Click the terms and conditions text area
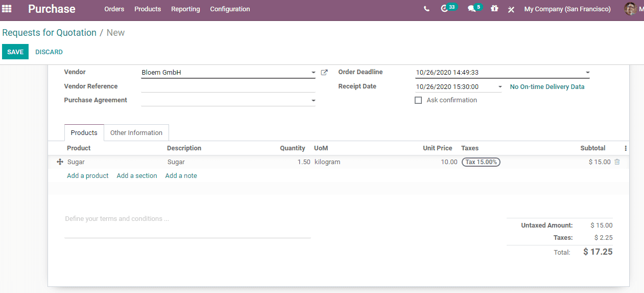 point(187,226)
